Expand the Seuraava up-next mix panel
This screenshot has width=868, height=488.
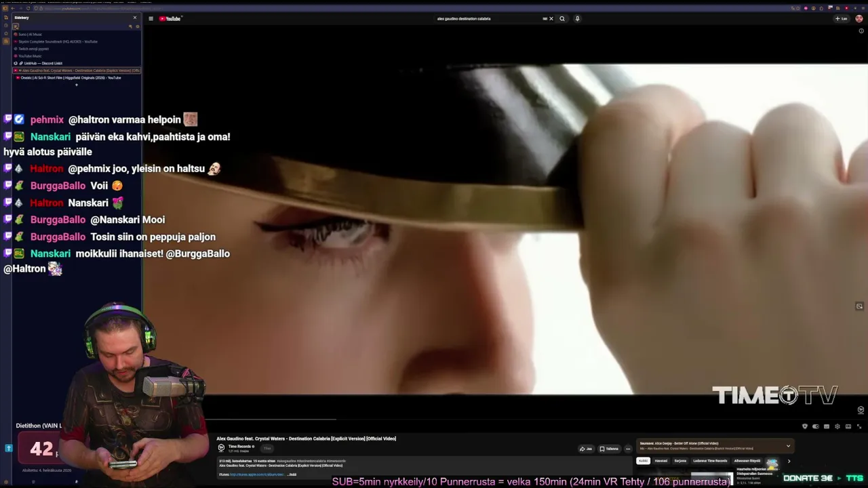tap(788, 446)
